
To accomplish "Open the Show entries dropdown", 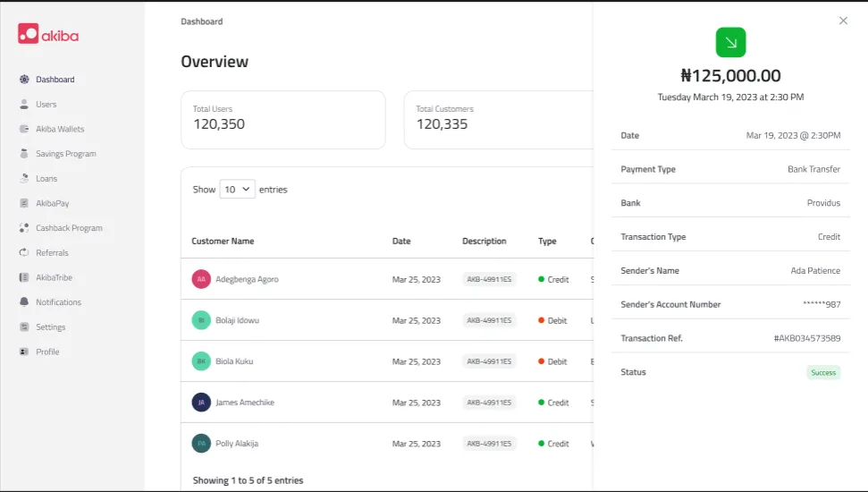I will 238,189.
